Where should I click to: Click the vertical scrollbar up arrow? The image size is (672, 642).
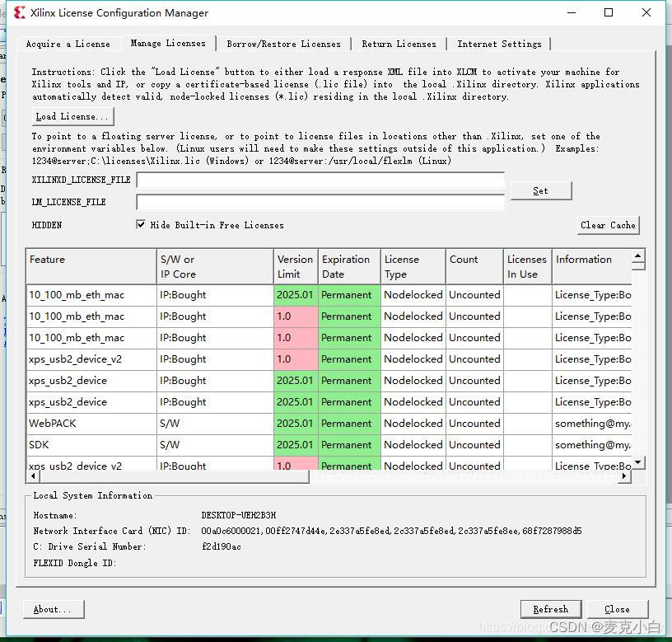coord(637,257)
